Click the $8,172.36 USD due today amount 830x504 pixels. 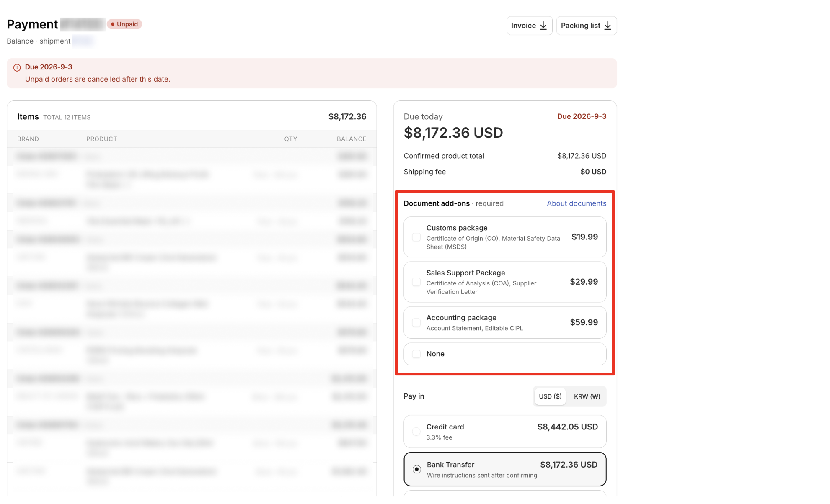click(453, 133)
